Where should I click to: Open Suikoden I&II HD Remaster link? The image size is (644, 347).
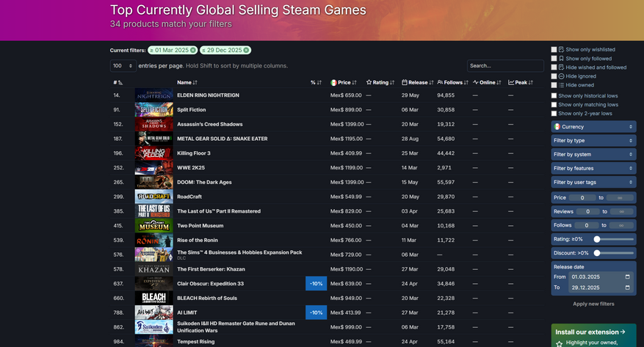[236, 327]
